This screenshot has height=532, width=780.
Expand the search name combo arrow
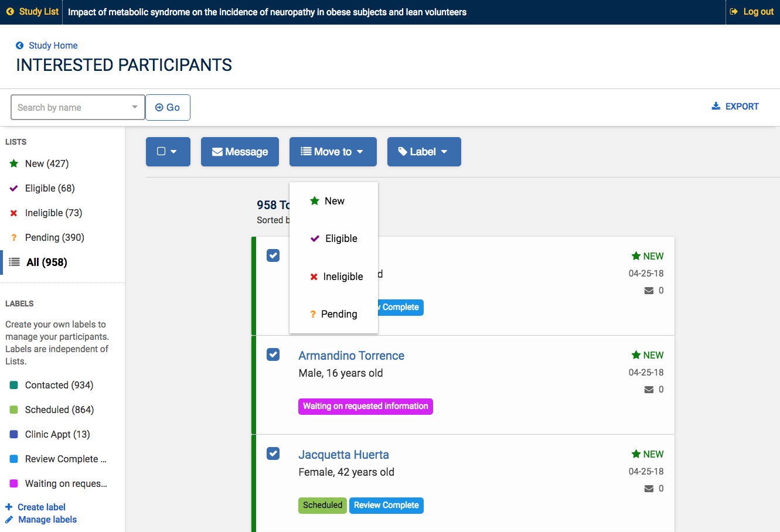pyautogui.click(x=135, y=107)
